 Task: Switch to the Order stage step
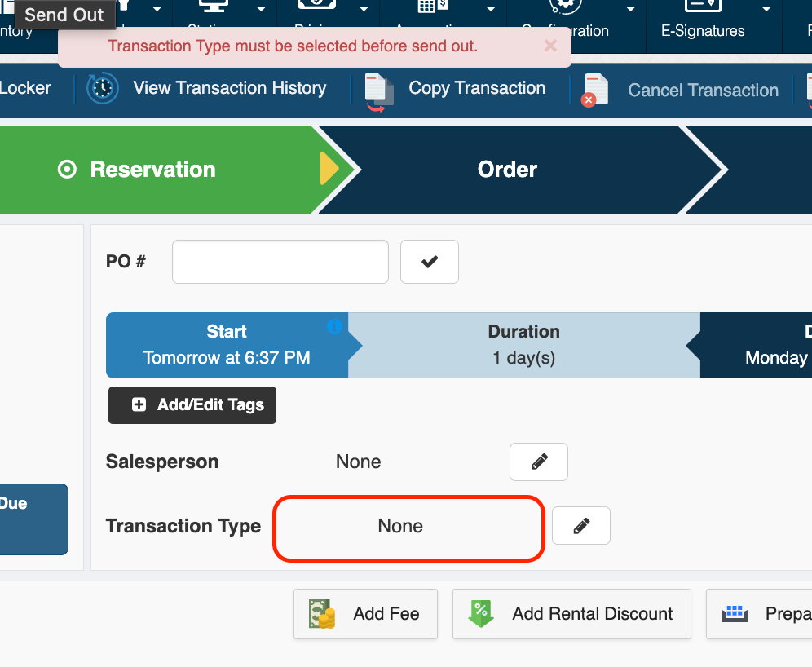[507, 170]
